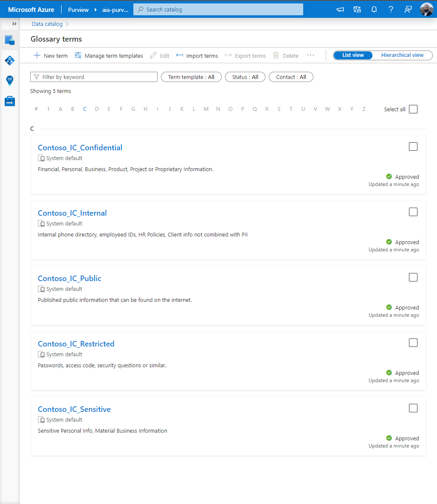Open the user profile avatar

pos(426,9)
